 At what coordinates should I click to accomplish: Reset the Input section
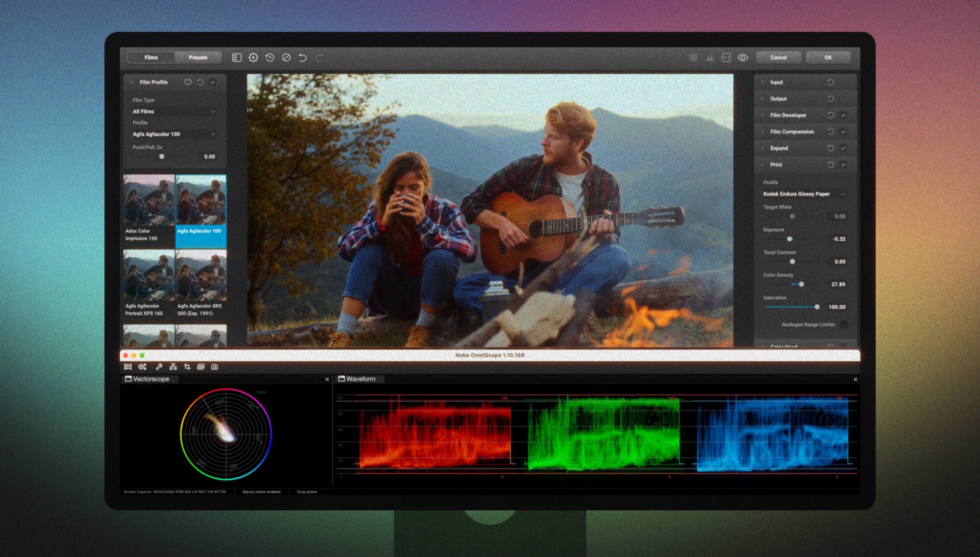(x=831, y=82)
